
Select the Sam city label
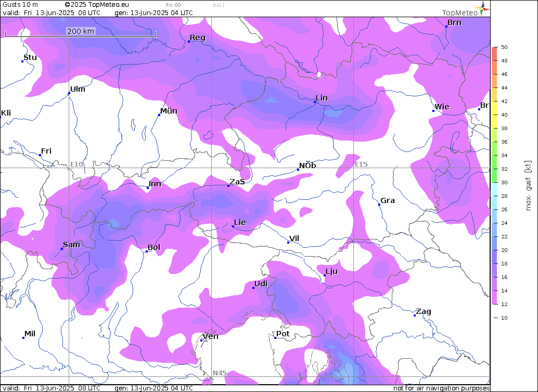[x=71, y=244]
